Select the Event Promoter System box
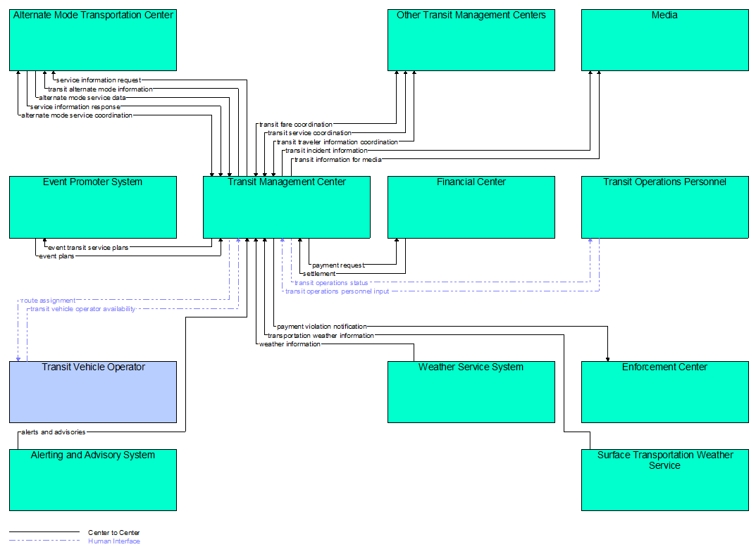This screenshot has height=554, width=756. tap(93, 207)
